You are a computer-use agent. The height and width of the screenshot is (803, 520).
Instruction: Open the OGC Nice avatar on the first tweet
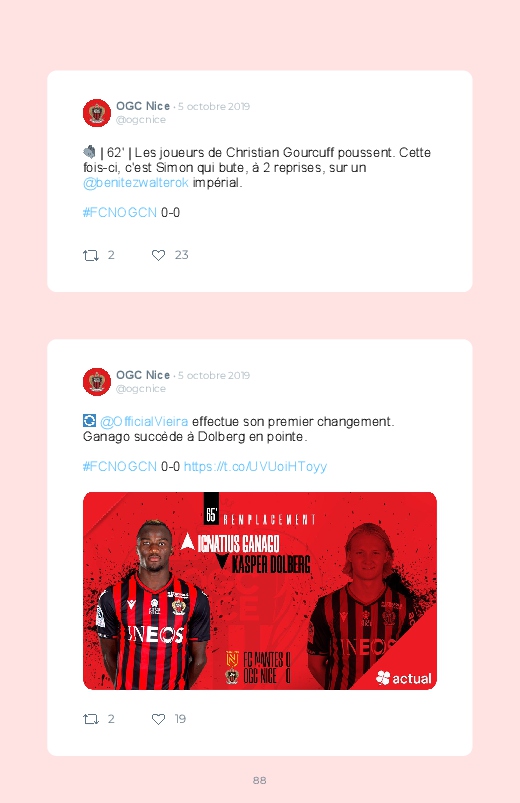pyautogui.click(x=97, y=113)
